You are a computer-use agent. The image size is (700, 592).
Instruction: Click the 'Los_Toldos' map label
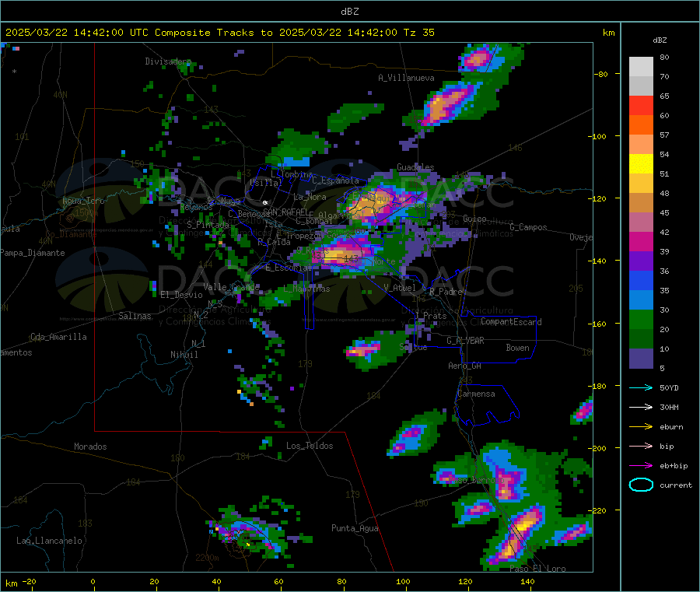pyautogui.click(x=310, y=446)
